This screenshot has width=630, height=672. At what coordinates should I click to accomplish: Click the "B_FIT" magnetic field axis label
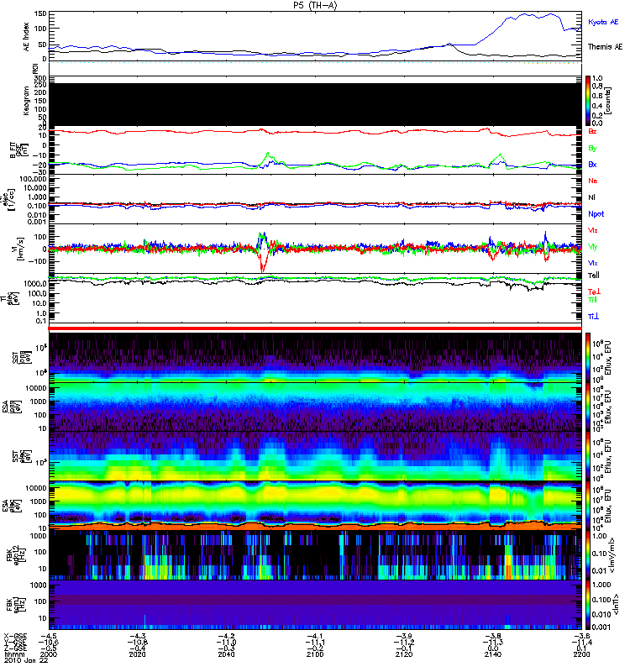coord(13,150)
